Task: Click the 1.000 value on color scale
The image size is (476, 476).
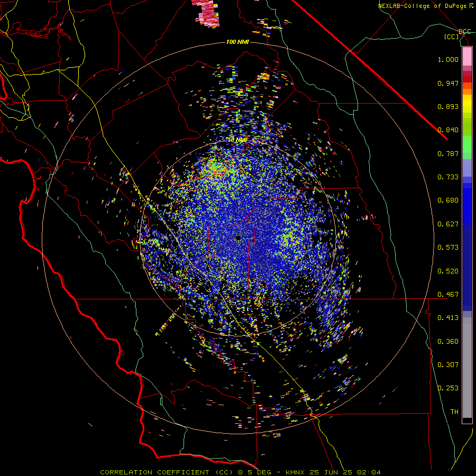Action: (x=448, y=59)
